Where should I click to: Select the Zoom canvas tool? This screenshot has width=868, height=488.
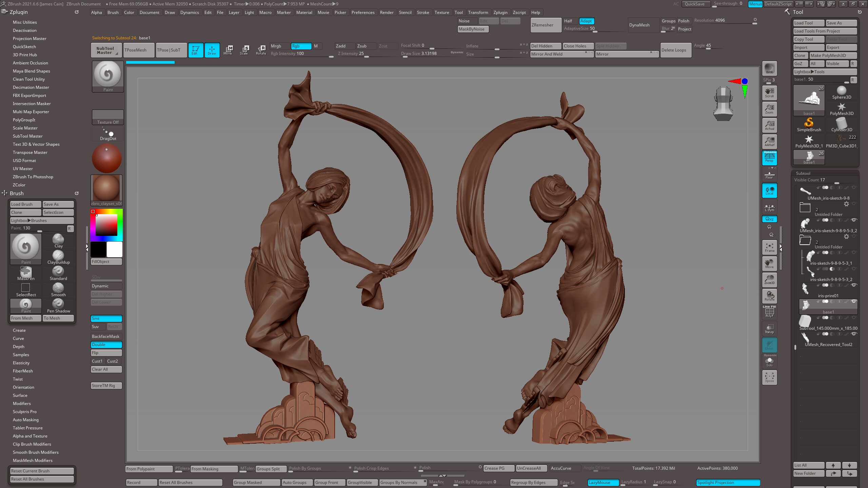[x=769, y=109]
